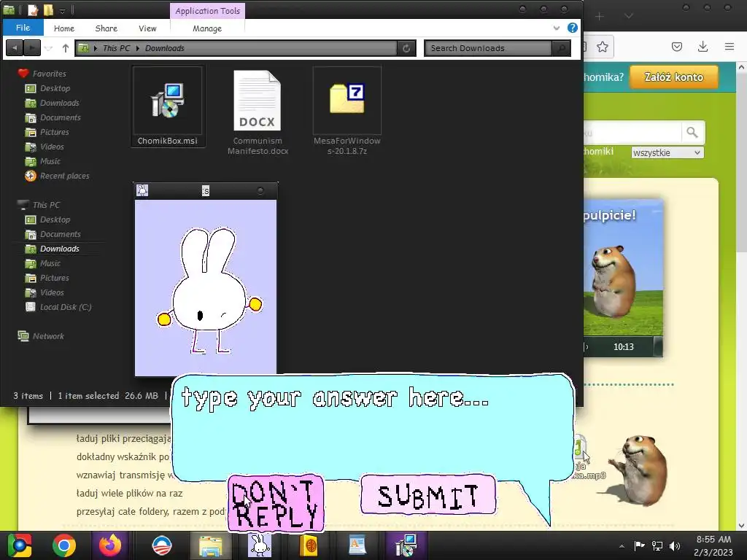Open the View ribbon tab
The width and height of the screenshot is (747, 560).
coord(147,28)
